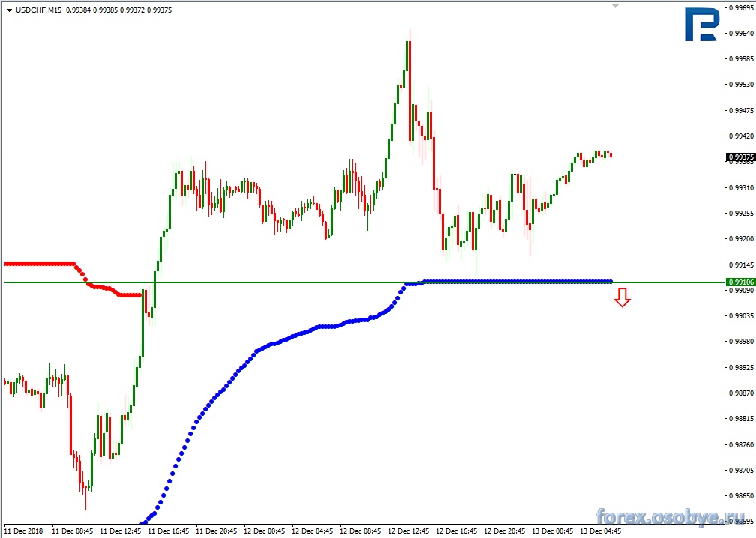Click the 13 Dec 00:45 time label

(x=553, y=531)
